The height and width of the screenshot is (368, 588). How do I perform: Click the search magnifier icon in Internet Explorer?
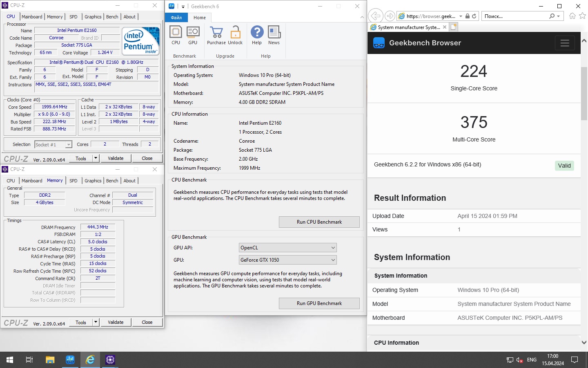click(x=552, y=16)
